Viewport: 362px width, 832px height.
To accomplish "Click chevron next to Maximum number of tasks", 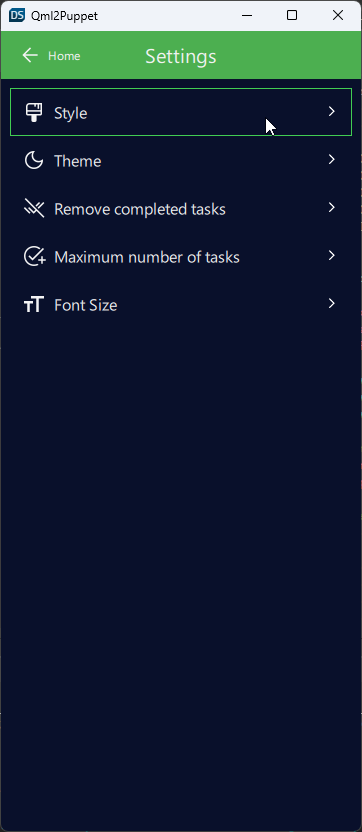I will [x=332, y=255].
